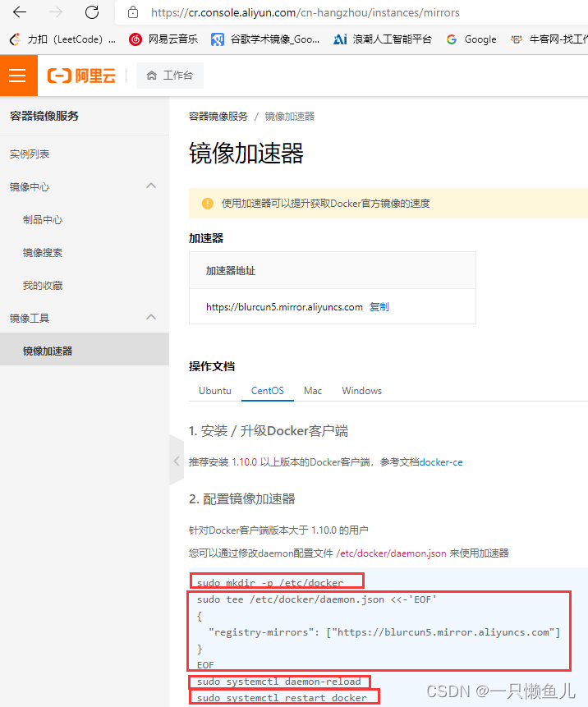The height and width of the screenshot is (707, 588).
Task: Select the 镜像中心 sidebar heading
Action: click(30, 187)
